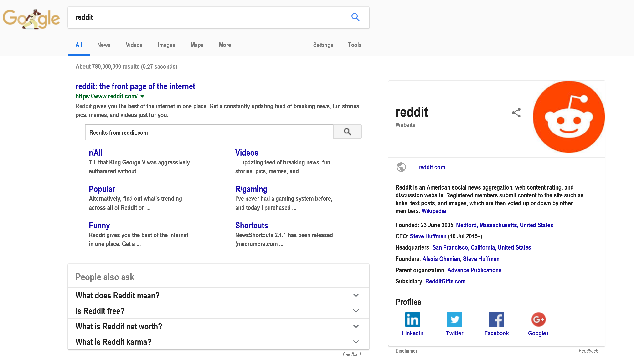Open the share icon on the knowledge panel
Image resolution: width=634 pixels, height=364 pixels.
point(516,113)
